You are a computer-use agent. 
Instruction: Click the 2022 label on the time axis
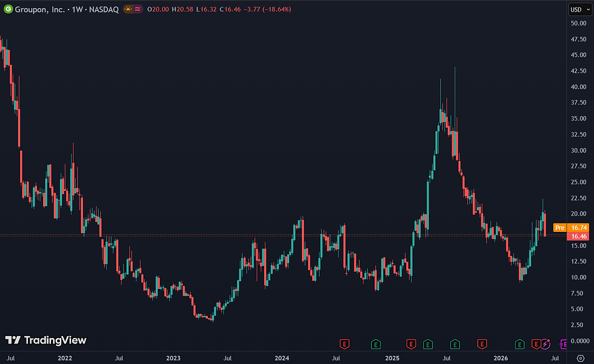pyautogui.click(x=65, y=358)
